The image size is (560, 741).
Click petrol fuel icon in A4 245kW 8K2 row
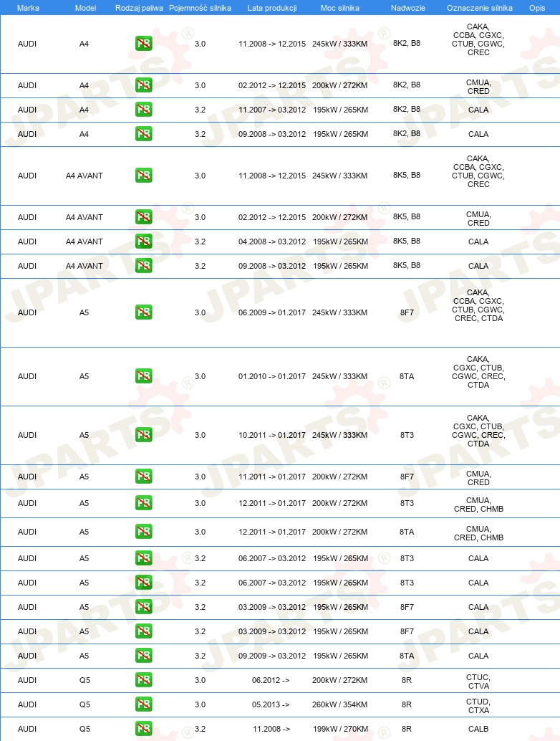143,44
